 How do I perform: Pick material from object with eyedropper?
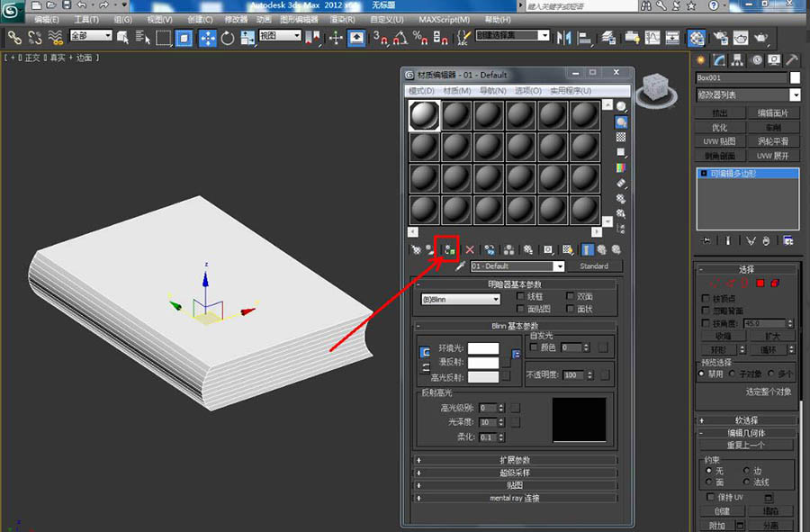[x=459, y=266]
